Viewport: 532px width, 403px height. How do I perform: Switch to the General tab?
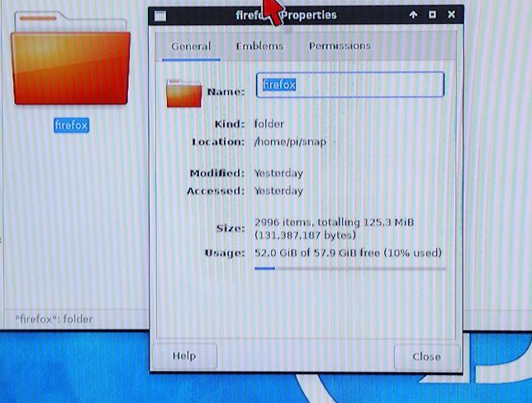pos(191,46)
